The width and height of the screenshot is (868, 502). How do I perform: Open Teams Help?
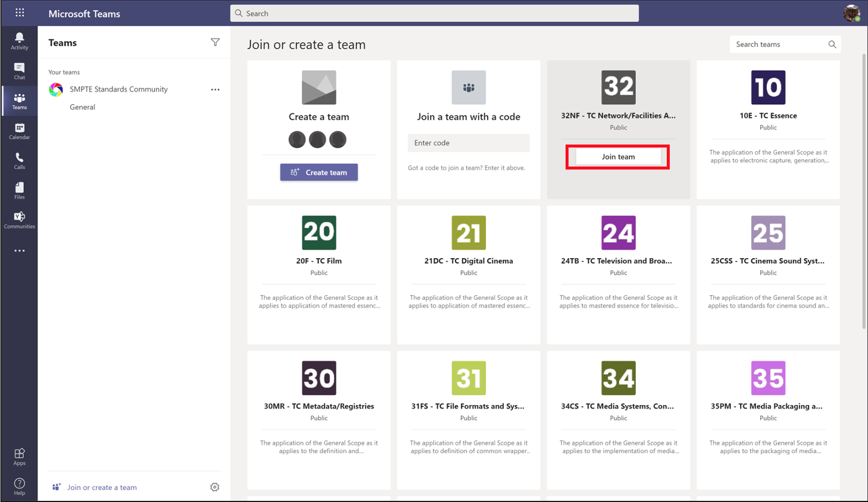19,485
